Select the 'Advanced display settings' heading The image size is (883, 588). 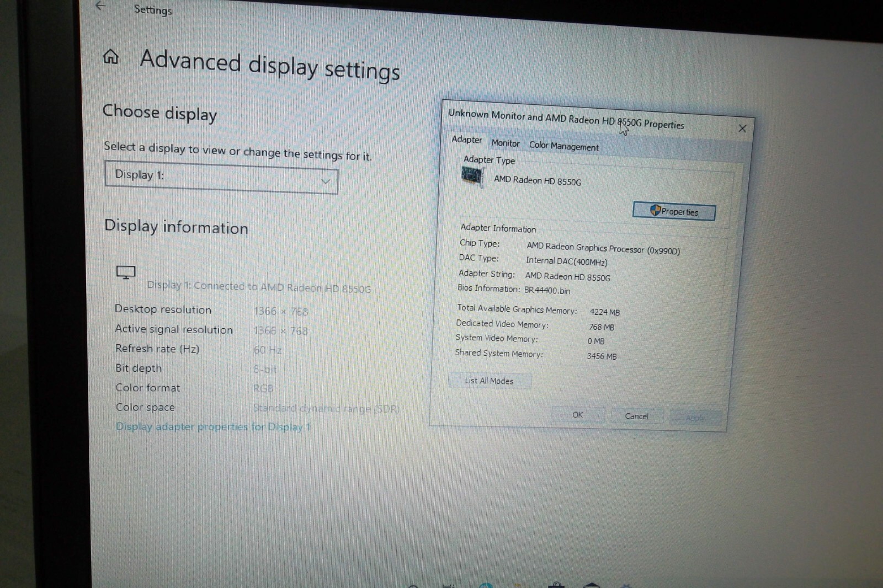(x=270, y=65)
